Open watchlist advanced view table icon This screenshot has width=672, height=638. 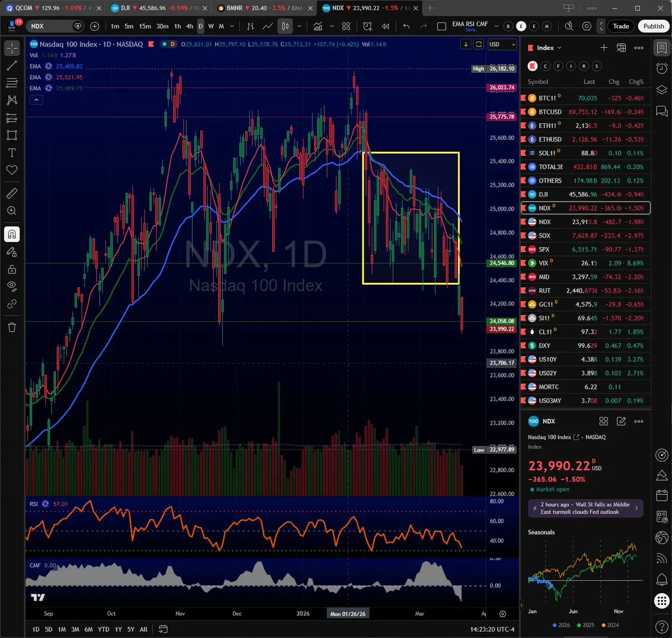coord(622,48)
